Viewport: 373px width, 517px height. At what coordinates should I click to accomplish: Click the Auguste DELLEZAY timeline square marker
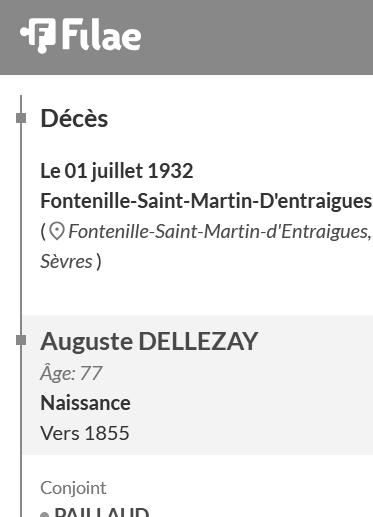click(21, 340)
